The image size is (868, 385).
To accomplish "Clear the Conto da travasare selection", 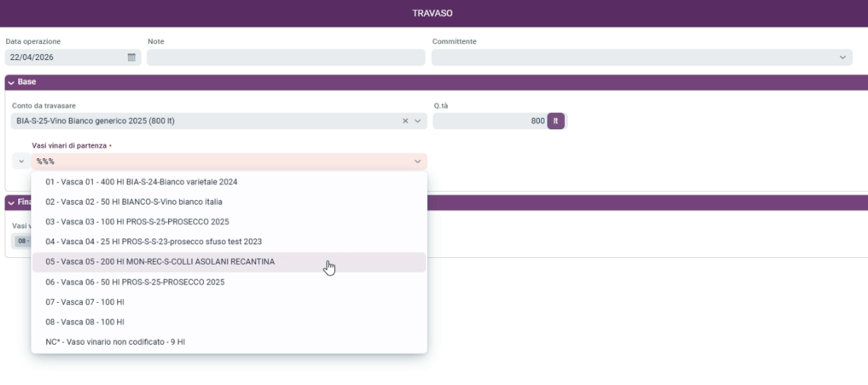I will coord(405,121).
